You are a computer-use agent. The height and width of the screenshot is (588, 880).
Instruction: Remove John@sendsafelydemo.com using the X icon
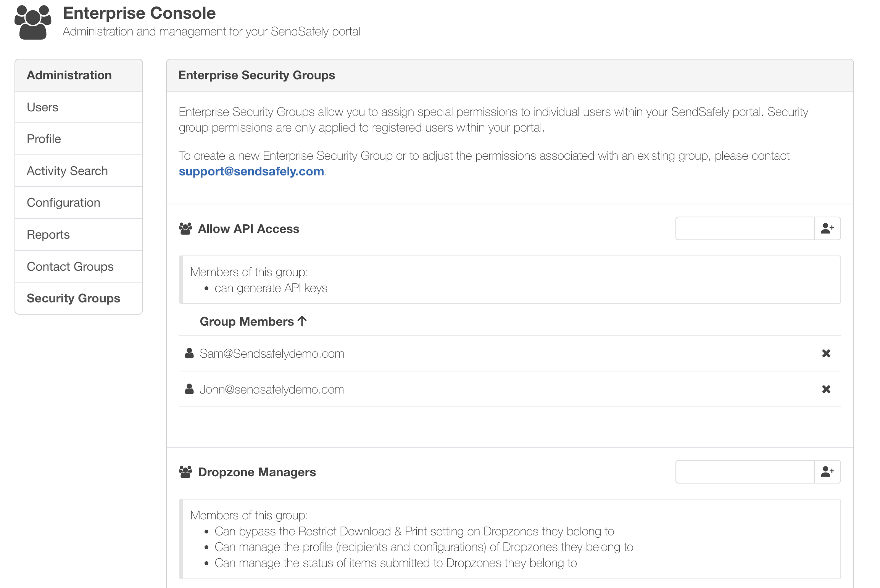click(826, 389)
